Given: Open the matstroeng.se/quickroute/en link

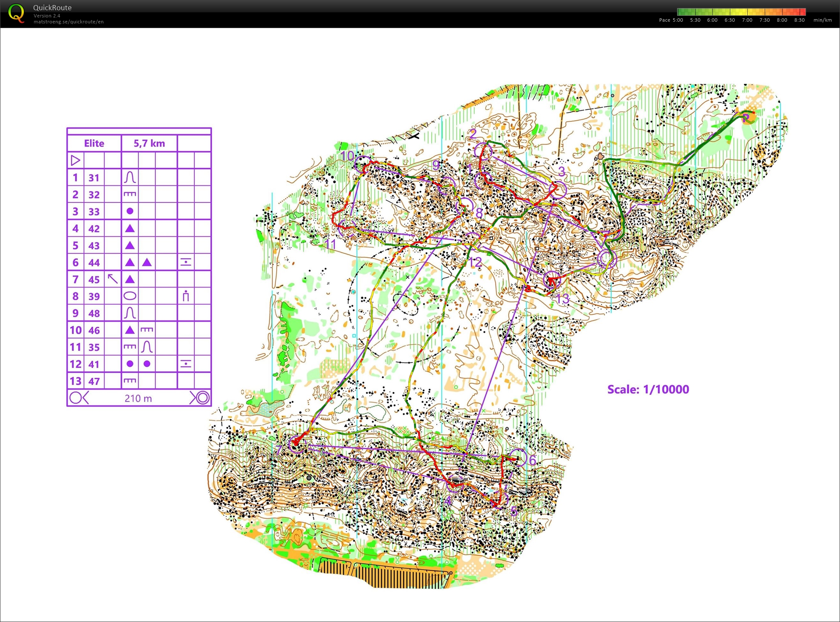Looking at the screenshot, I should 68,22.
